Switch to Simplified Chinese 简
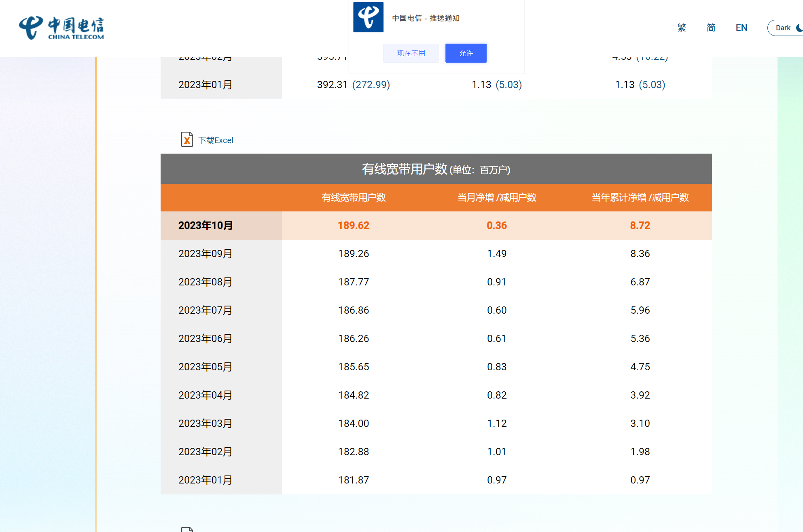The height and width of the screenshot is (532, 803). pos(711,27)
